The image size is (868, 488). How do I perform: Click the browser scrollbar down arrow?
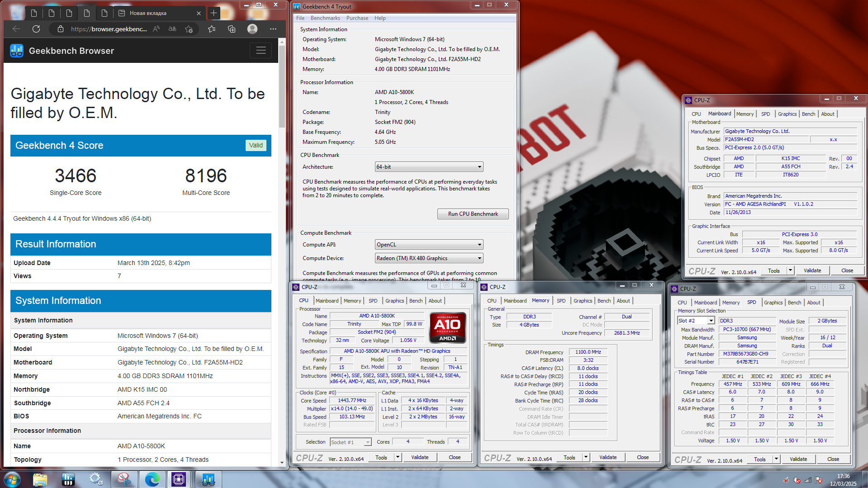tap(282, 463)
